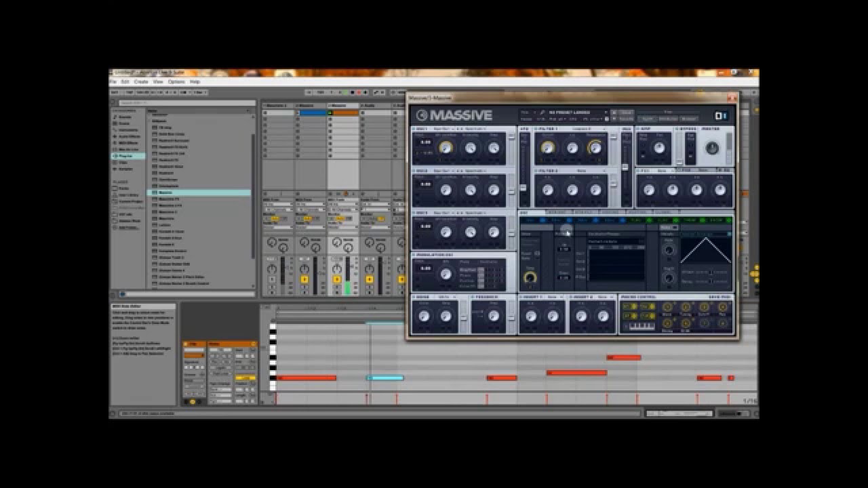Click the 8 Step green modulation handle
Viewport: 868px width, 488px height.
coord(729,220)
